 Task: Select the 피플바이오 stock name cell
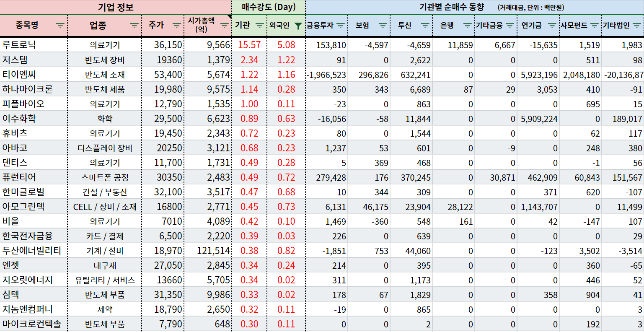34,104
